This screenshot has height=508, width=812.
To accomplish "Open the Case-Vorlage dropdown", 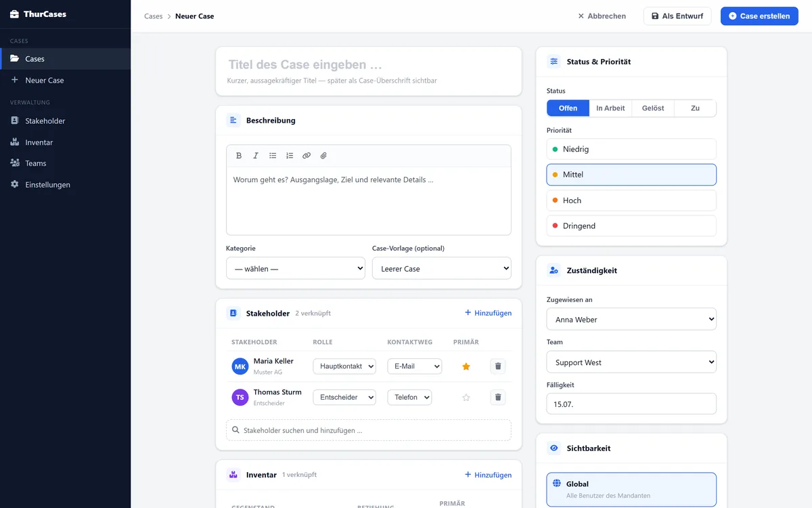I will click(442, 269).
